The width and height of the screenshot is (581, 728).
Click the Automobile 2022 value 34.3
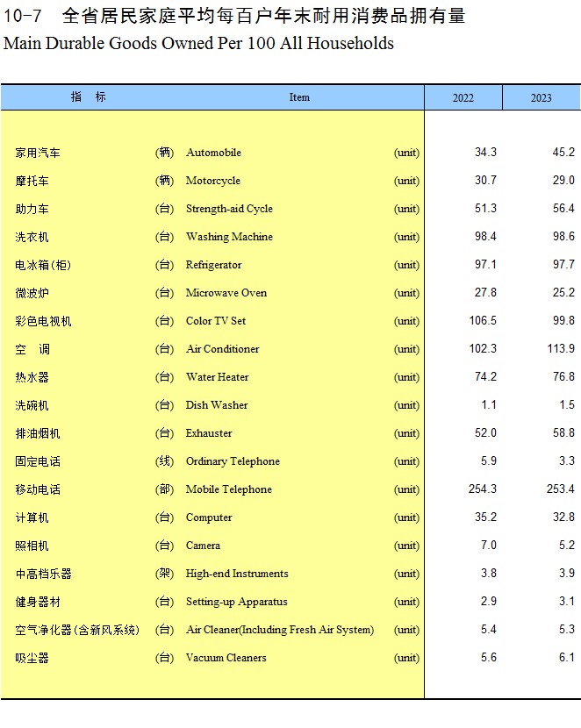[485, 152]
